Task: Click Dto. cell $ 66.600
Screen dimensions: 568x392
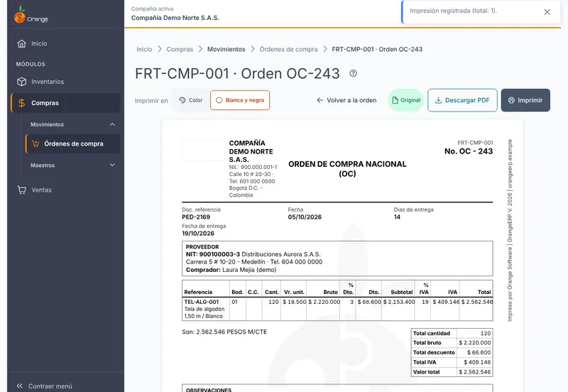Action: pyautogui.click(x=369, y=302)
